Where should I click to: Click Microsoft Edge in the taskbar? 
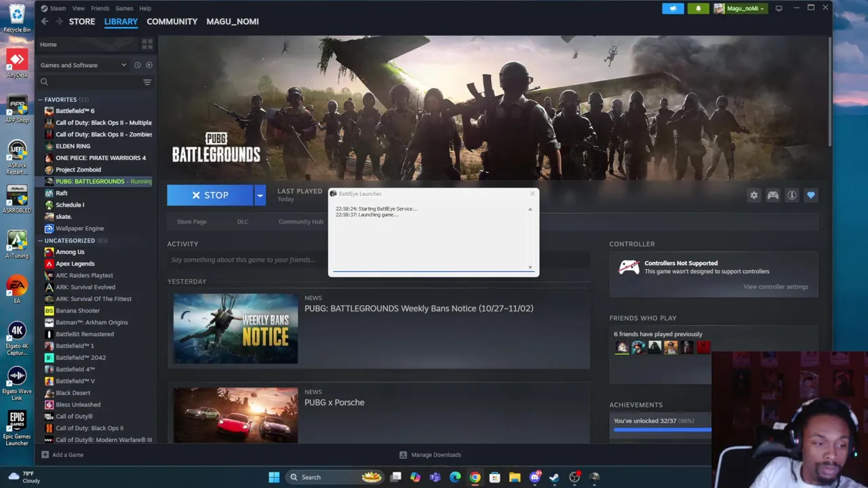tap(455, 477)
